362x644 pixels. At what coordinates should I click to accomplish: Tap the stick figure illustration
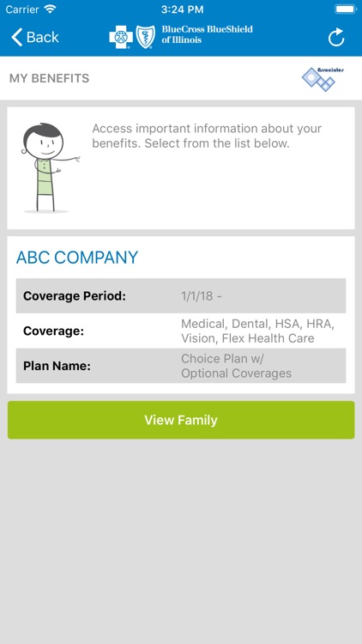pos(48,167)
